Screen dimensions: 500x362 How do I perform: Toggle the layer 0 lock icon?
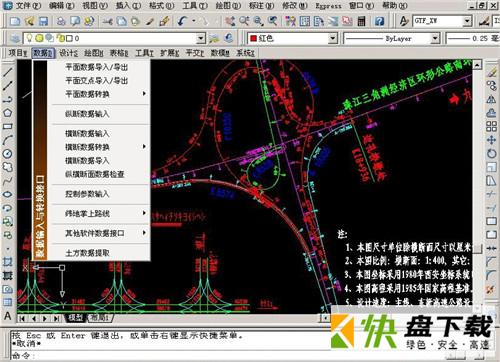point(60,38)
